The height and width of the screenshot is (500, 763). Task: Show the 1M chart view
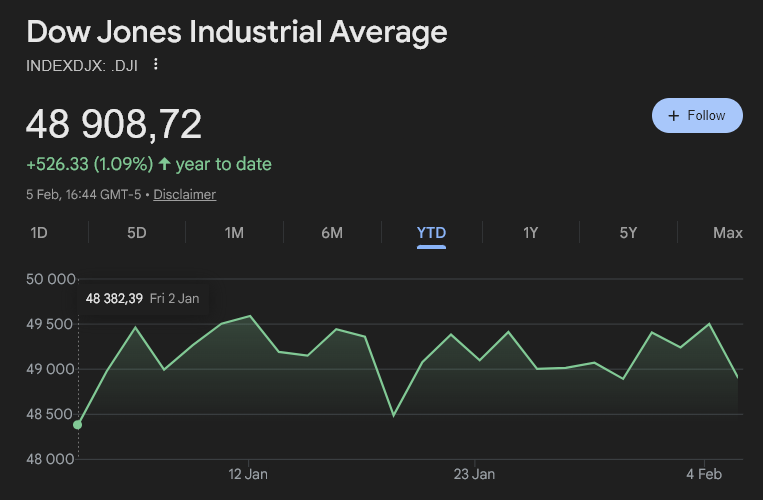234,233
